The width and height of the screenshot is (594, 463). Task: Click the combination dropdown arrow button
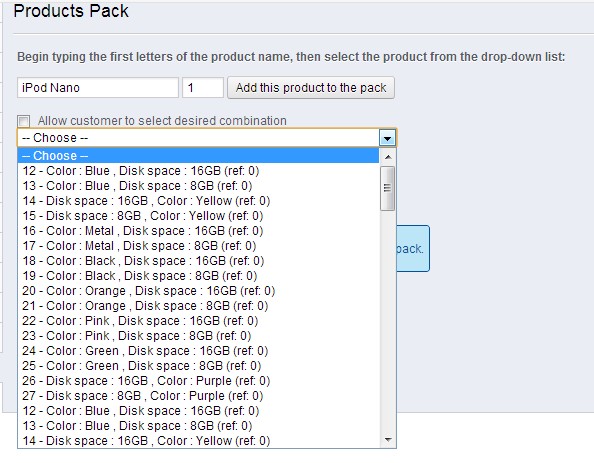coord(387,138)
